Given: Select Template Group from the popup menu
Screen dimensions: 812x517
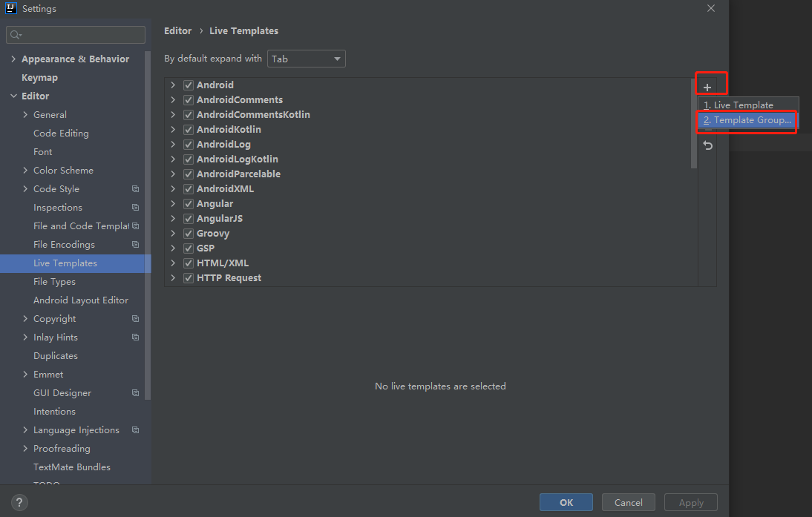Looking at the screenshot, I should 747,120.
